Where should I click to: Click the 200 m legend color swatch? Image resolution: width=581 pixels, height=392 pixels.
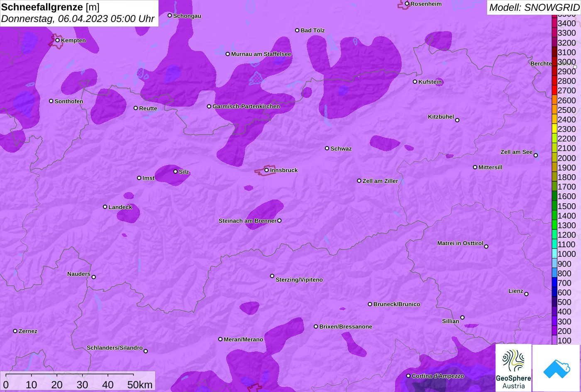(554, 331)
